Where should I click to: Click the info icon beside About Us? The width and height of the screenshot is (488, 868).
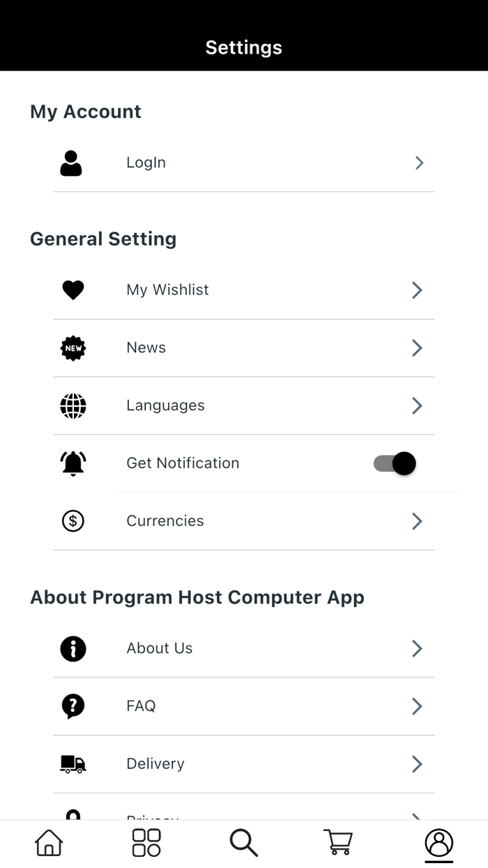tap(73, 648)
